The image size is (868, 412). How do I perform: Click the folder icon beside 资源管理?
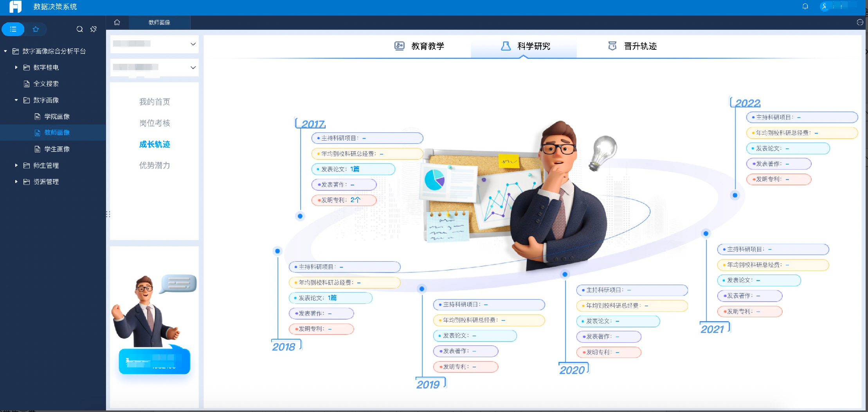pos(27,182)
